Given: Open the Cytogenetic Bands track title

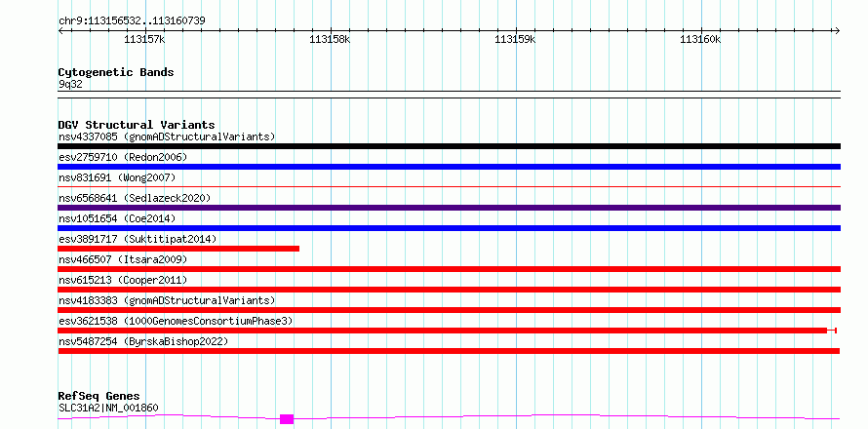Looking at the screenshot, I should [x=116, y=72].
